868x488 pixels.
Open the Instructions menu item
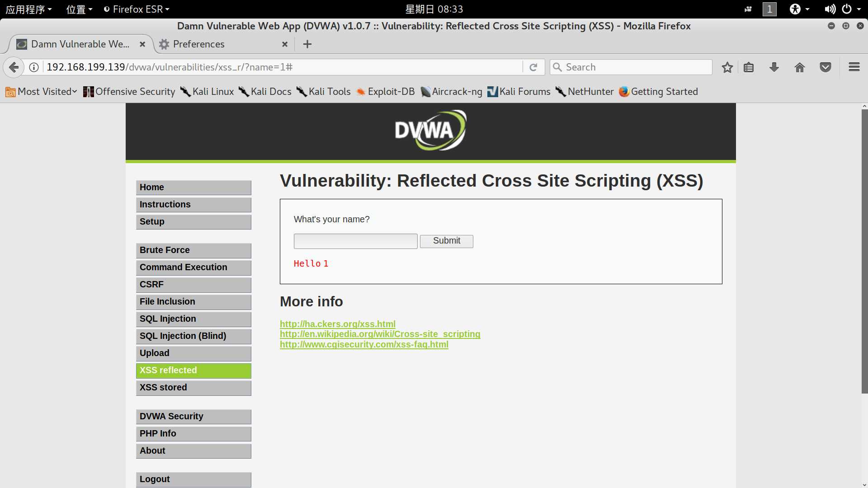coord(193,205)
